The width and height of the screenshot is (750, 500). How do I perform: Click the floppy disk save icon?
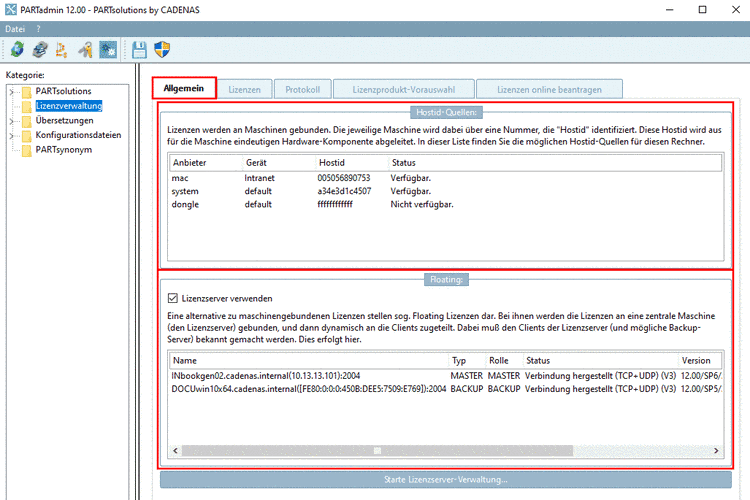(x=139, y=49)
